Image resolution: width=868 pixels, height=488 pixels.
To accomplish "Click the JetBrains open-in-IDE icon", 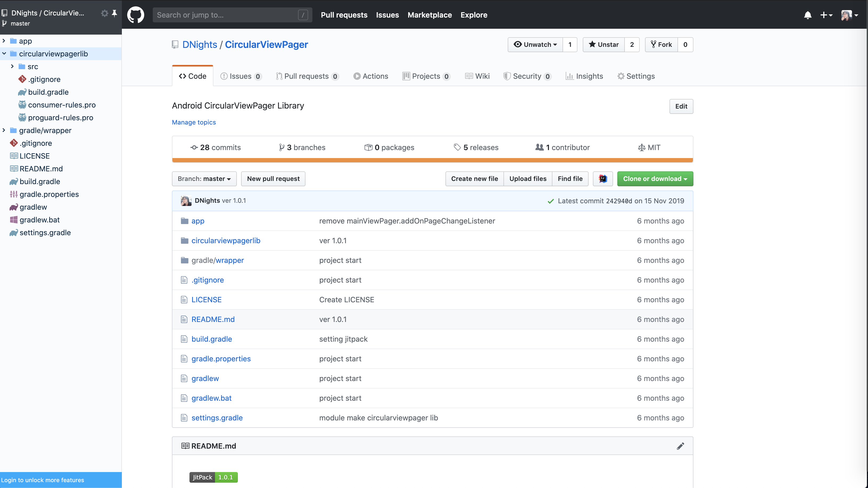I will pyautogui.click(x=603, y=179).
